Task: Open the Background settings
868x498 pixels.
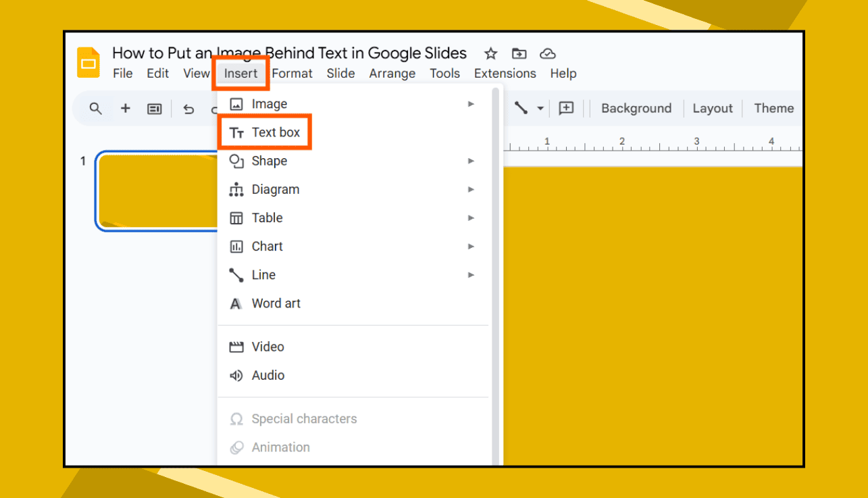Action: [x=636, y=108]
